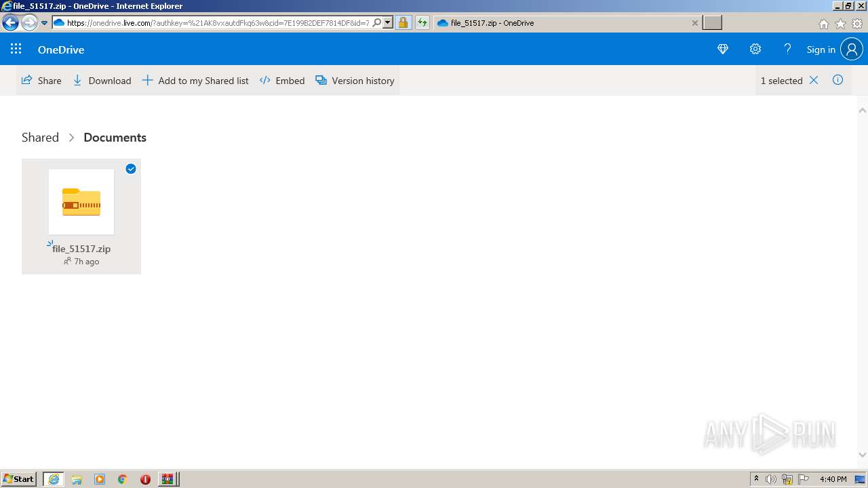Uncheck the file_51517.zip selection circle
Image resolution: width=868 pixels, height=488 pixels.
131,169
